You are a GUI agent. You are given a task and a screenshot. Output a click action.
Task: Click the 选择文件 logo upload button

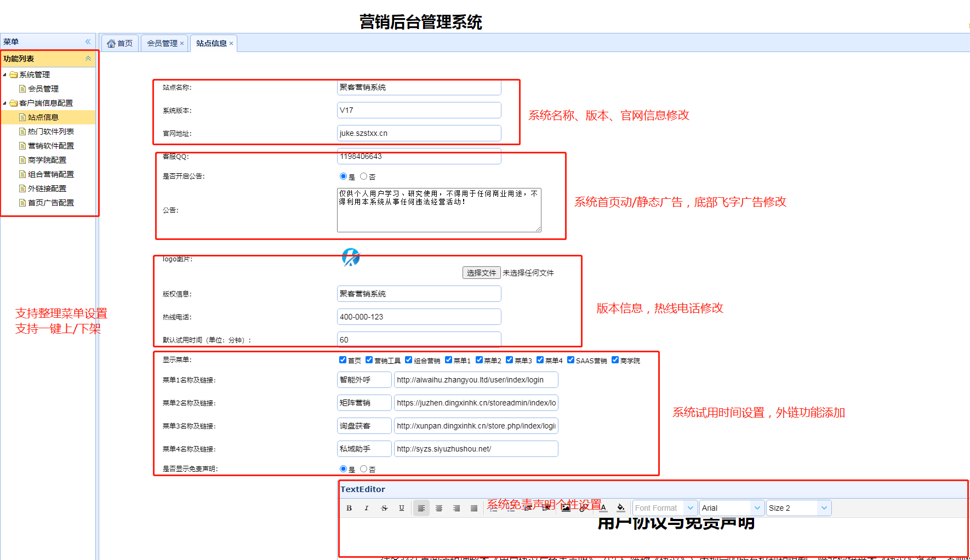click(x=482, y=273)
